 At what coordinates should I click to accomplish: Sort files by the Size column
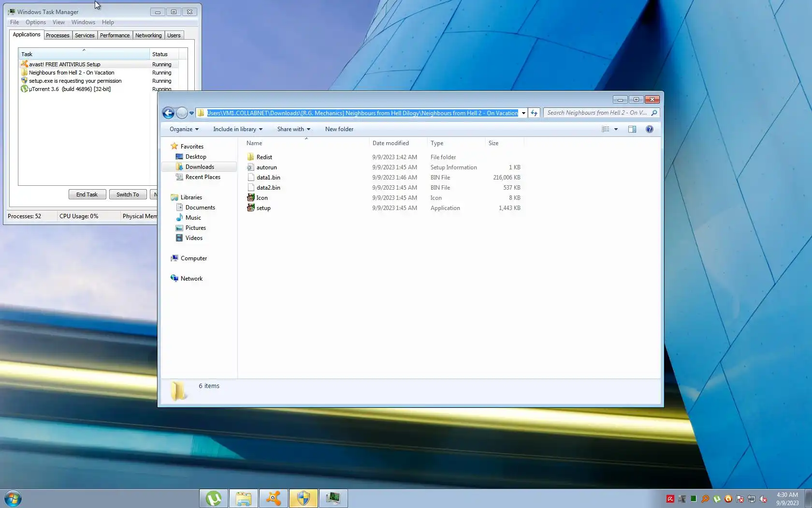[505, 143]
